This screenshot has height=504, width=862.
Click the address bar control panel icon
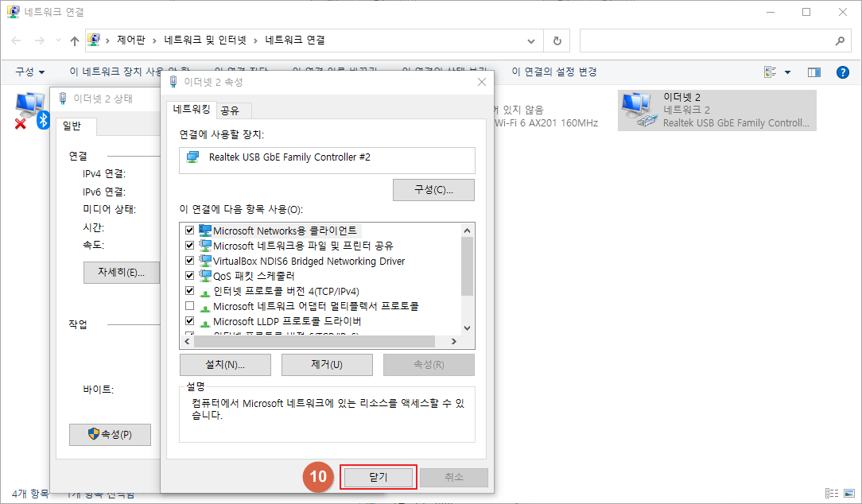(x=95, y=40)
